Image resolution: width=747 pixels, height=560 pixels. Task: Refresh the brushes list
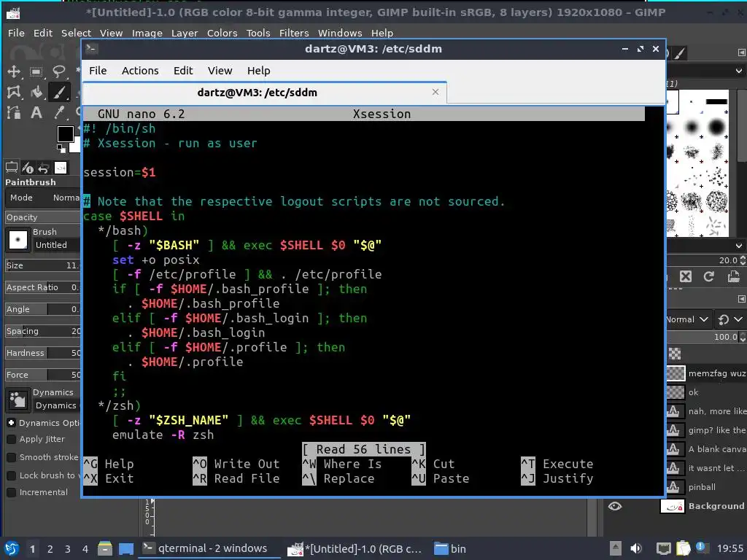(x=709, y=276)
